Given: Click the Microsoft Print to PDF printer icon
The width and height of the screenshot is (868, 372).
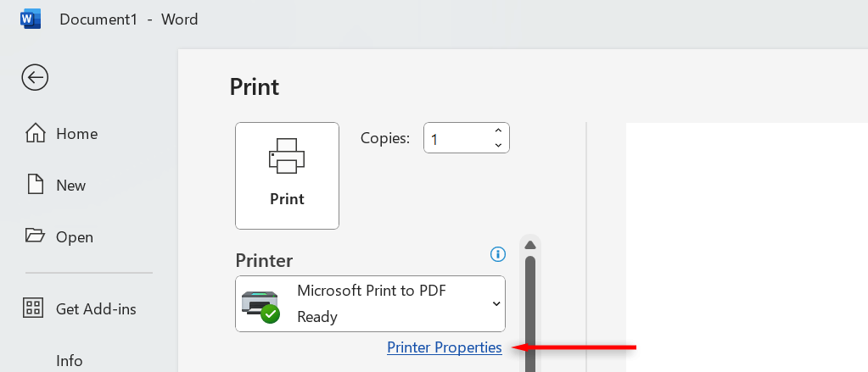Looking at the screenshot, I should (x=260, y=304).
